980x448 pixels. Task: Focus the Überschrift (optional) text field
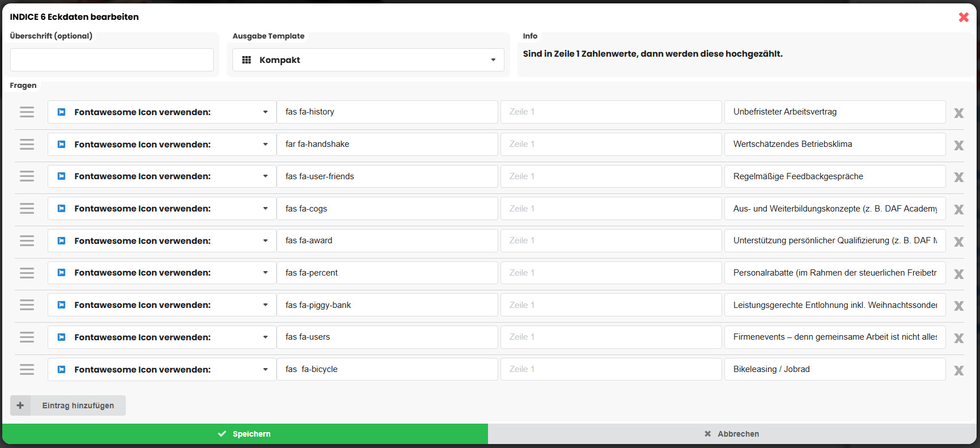[x=112, y=60]
